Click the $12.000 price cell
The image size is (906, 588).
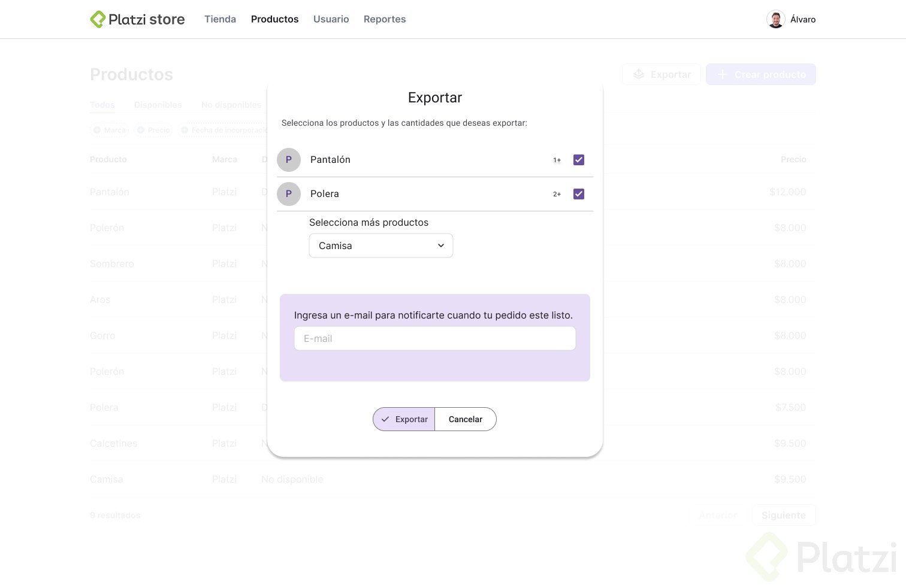click(x=788, y=192)
